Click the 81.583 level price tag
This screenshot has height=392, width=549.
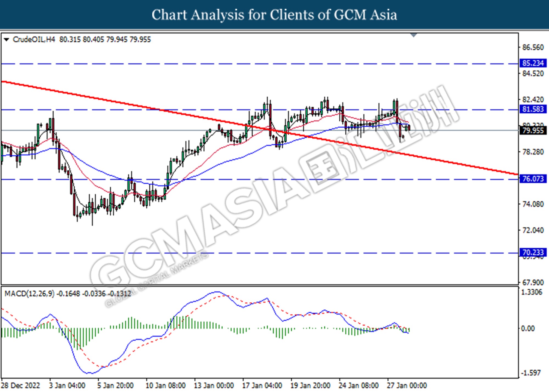coord(533,109)
